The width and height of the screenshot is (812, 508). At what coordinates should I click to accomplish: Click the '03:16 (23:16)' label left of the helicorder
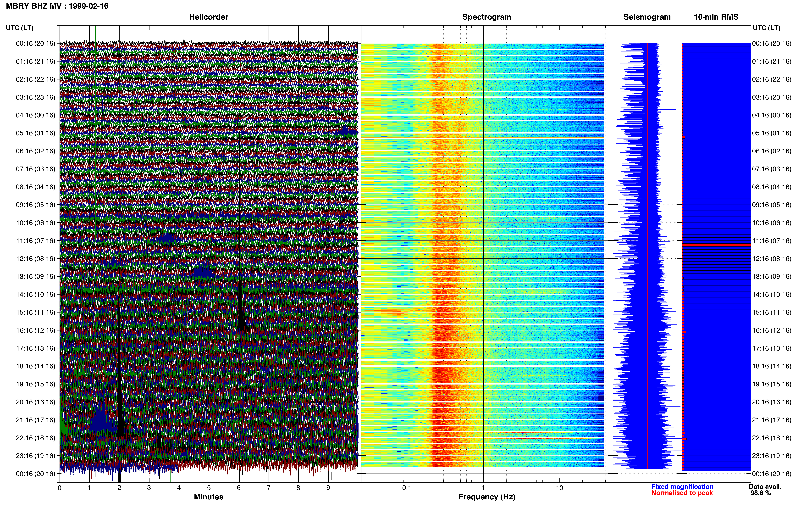pyautogui.click(x=36, y=97)
